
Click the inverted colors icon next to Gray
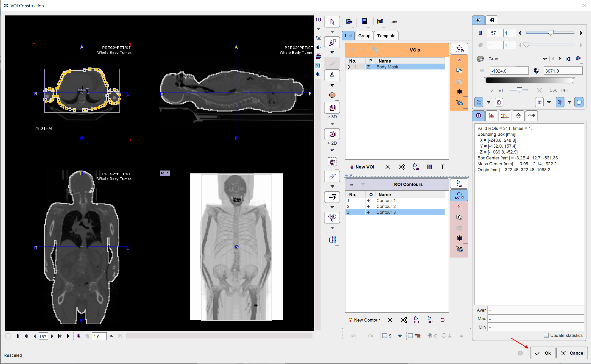(568, 59)
